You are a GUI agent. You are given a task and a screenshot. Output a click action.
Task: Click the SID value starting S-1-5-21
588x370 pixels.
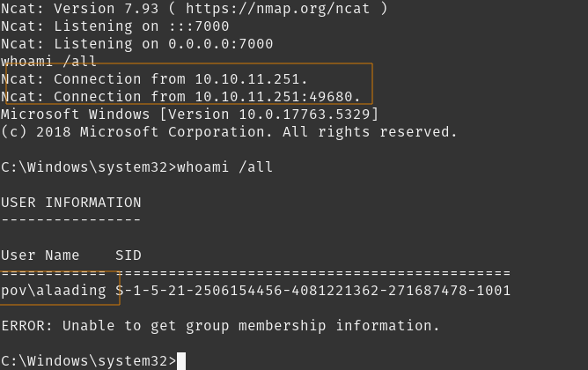(312, 290)
